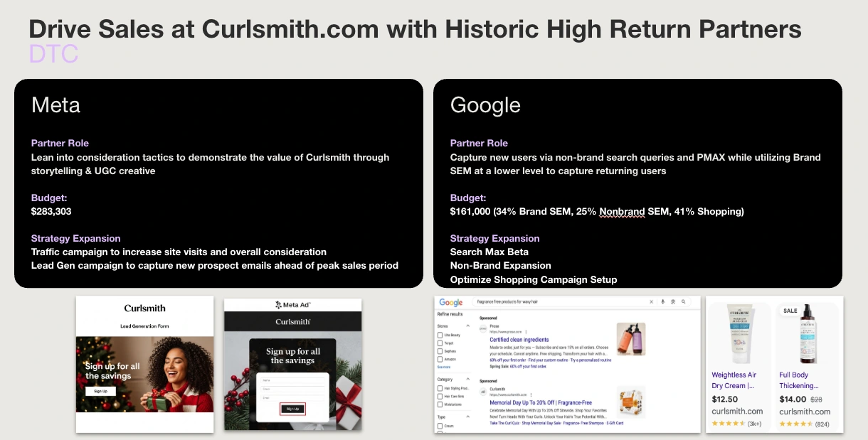Click the purple DTC subtitle
The image size is (868, 440).
(x=53, y=54)
